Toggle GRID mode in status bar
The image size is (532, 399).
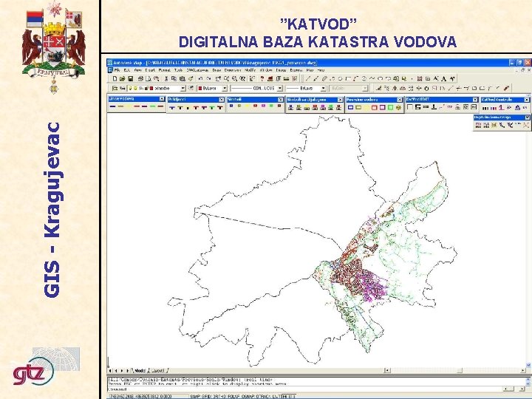tap(208, 396)
